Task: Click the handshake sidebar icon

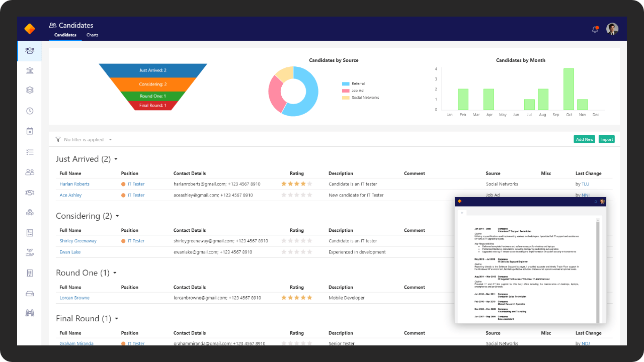Action: (x=29, y=192)
